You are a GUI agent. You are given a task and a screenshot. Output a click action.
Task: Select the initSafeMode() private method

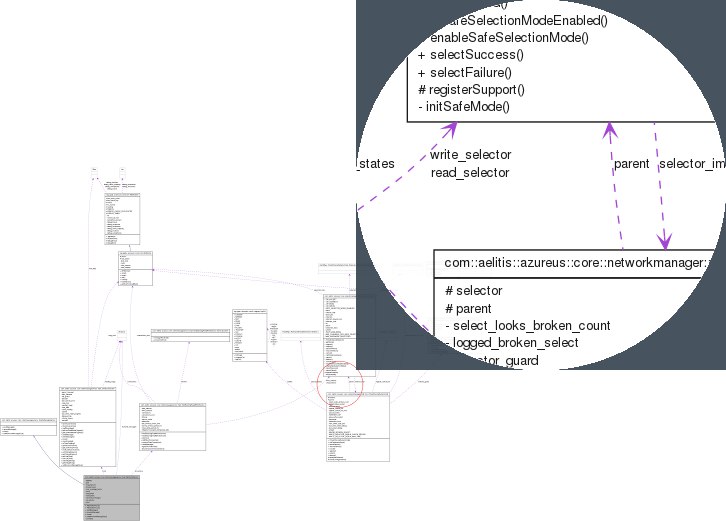tap(464, 107)
